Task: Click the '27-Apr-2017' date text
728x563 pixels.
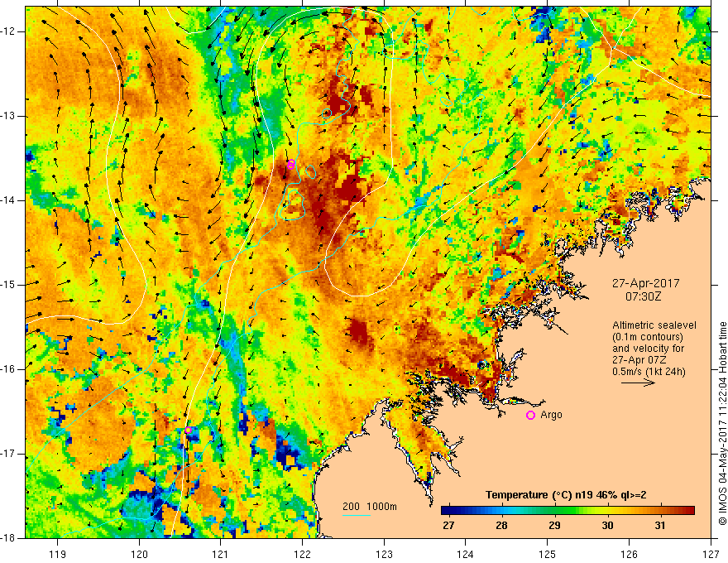Action: click(645, 283)
